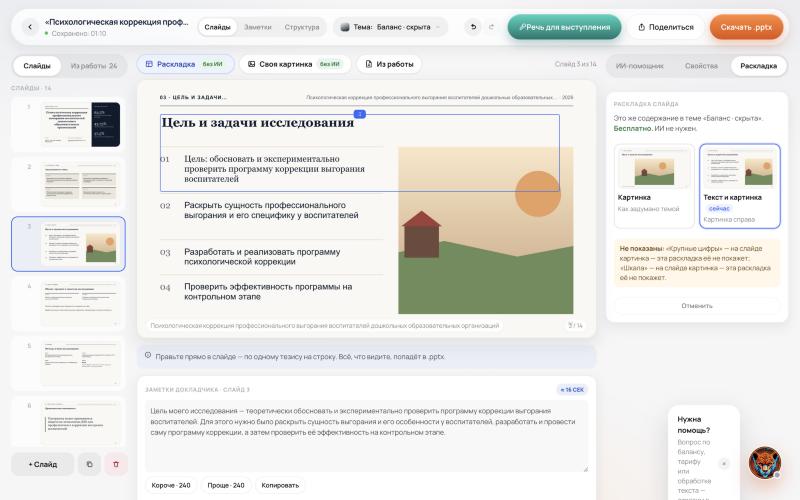Screen dimensions: 800x500
Task: Click inside the speaker notes text field
Action: [x=366, y=436]
